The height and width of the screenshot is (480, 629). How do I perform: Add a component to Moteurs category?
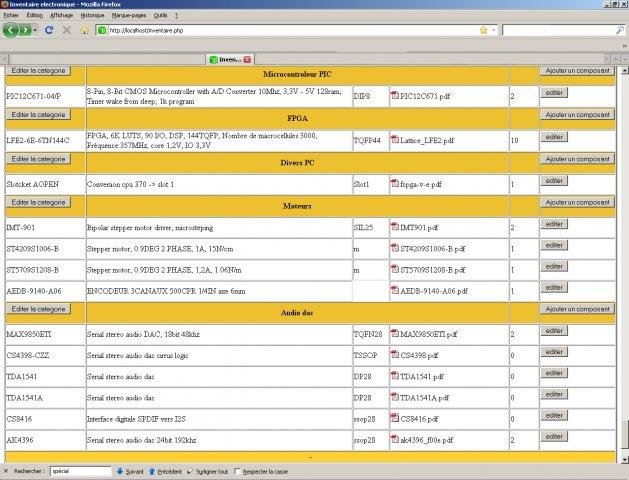pyautogui.click(x=577, y=203)
